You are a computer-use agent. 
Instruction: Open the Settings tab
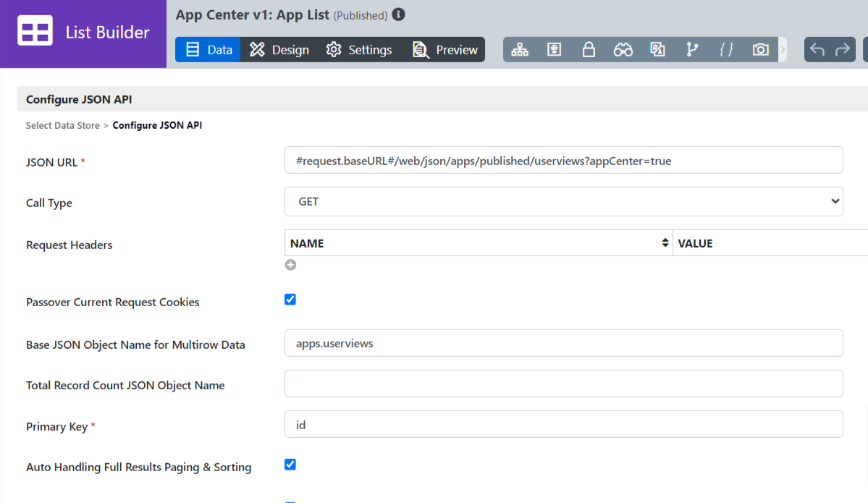pyautogui.click(x=359, y=50)
